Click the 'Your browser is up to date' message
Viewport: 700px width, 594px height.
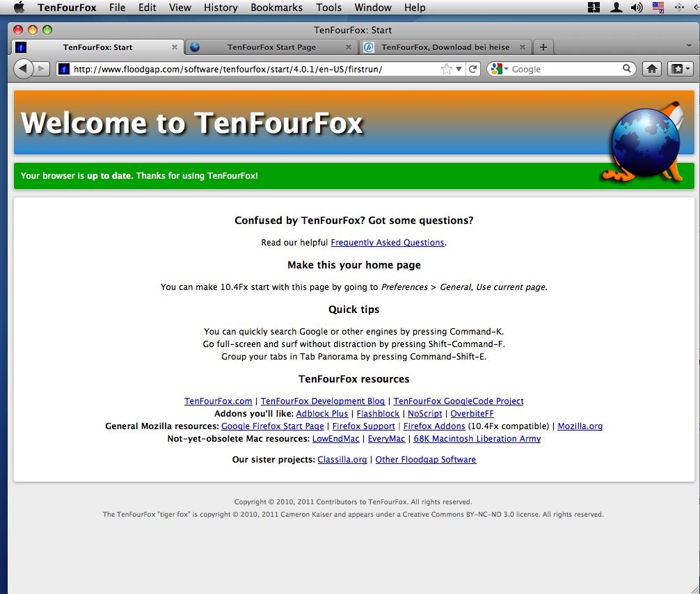139,175
